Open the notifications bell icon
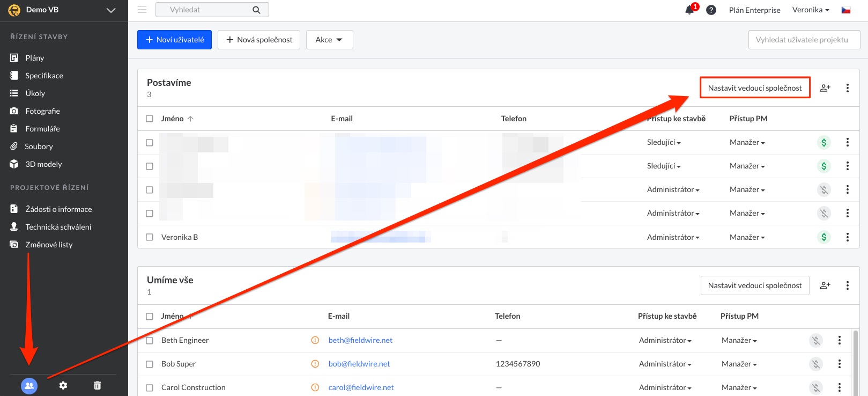 pos(690,10)
